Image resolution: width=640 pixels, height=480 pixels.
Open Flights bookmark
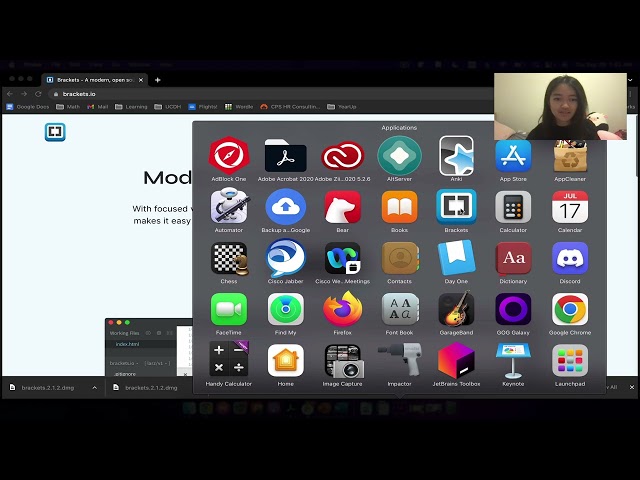coord(203,107)
